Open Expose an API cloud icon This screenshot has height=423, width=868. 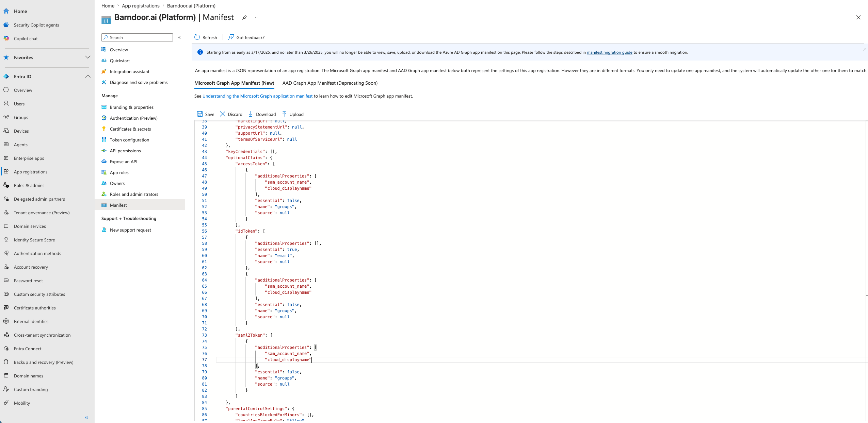pyautogui.click(x=104, y=161)
